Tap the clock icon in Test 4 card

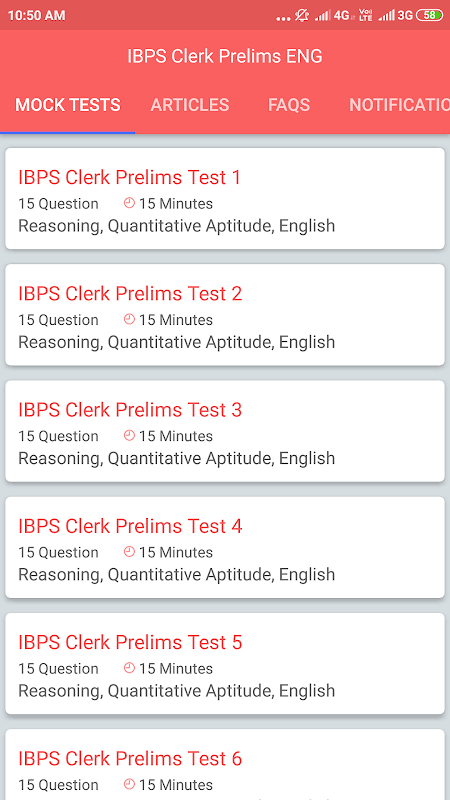point(129,553)
